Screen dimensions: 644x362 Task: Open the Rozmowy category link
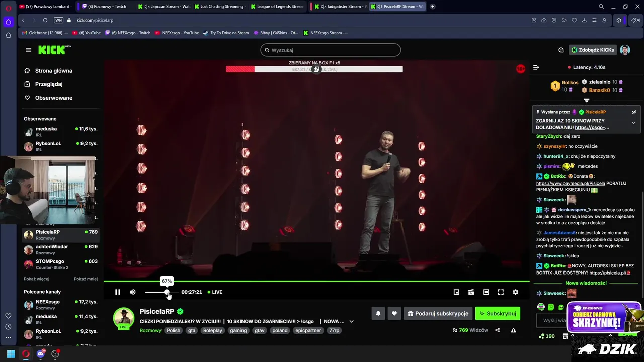pyautogui.click(x=150, y=330)
